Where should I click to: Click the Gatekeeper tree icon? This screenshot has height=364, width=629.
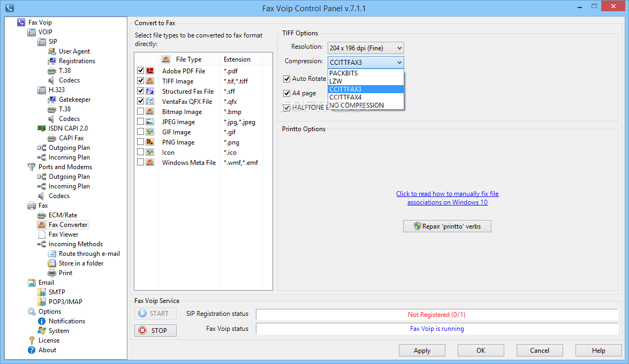click(52, 100)
